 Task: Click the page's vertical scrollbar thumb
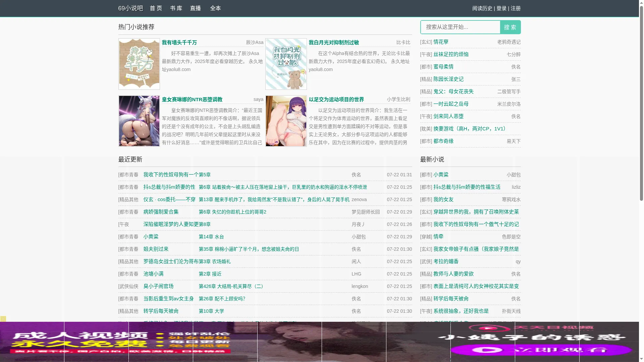(641, 101)
